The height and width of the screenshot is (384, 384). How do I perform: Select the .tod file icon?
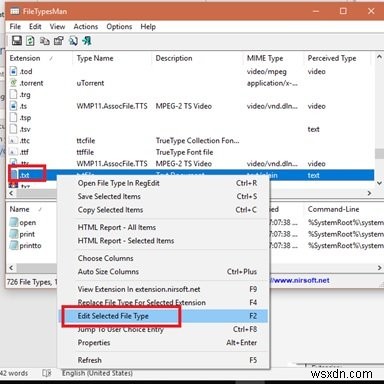pyautogui.click(x=13, y=71)
